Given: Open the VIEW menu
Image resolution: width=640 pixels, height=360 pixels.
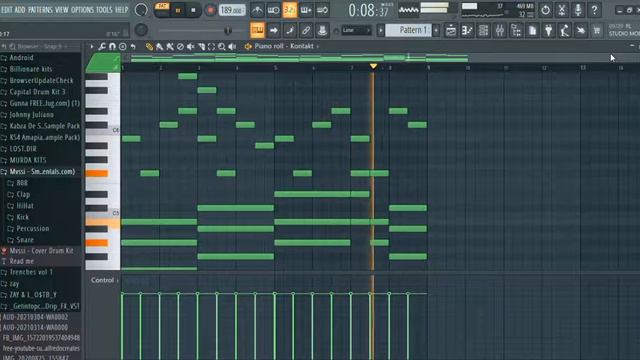Looking at the screenshot, I should click(x=62, y=10).
